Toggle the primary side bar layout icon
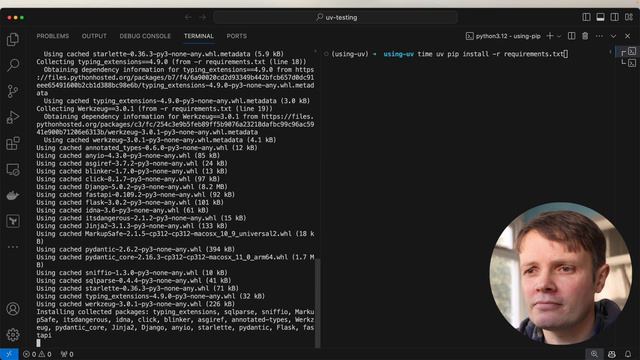The image size is (640, 360). [x=587, y=17]
